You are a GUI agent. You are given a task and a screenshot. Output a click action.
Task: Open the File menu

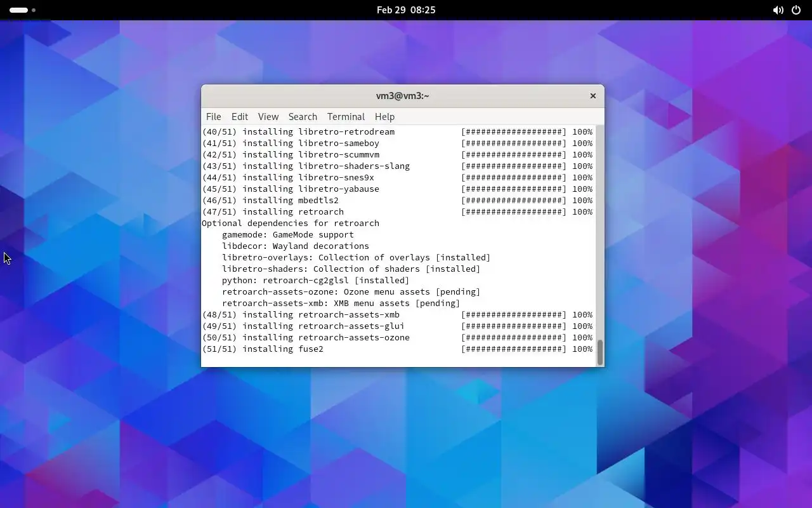point(214,117)
